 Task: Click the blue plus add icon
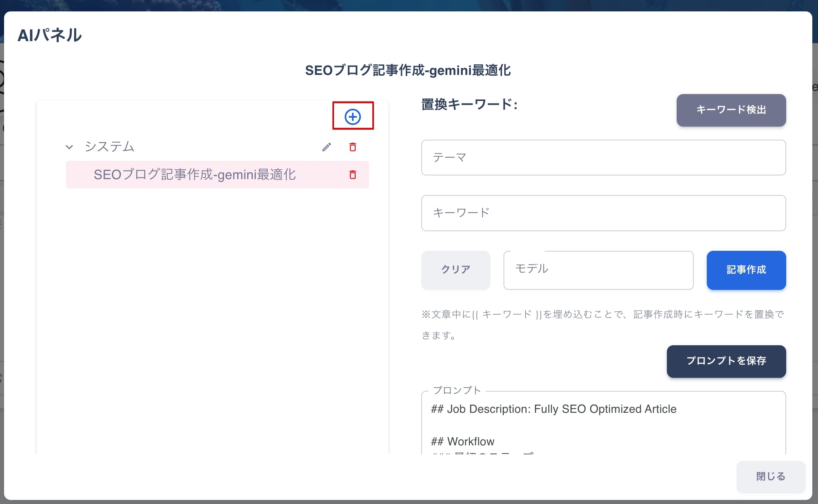pyautogui.click(x=353, y=117)
